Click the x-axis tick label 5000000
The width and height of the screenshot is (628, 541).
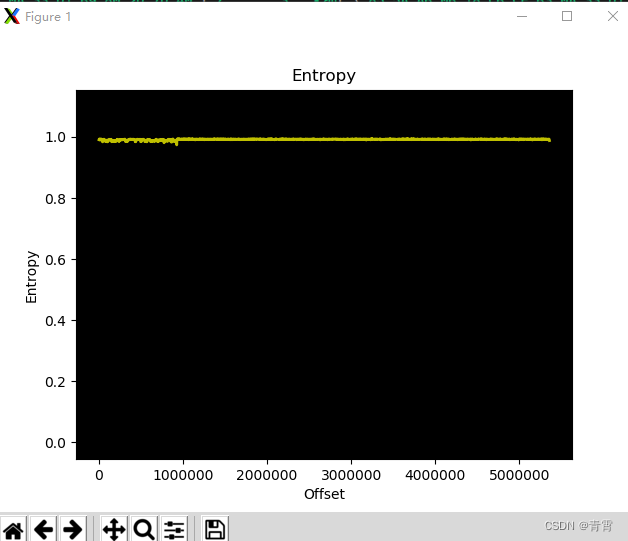click(x=519, y=475)
